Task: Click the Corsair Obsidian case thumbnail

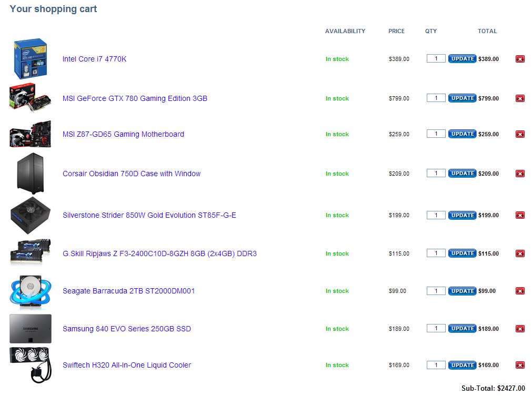Action: coord(30,173)
